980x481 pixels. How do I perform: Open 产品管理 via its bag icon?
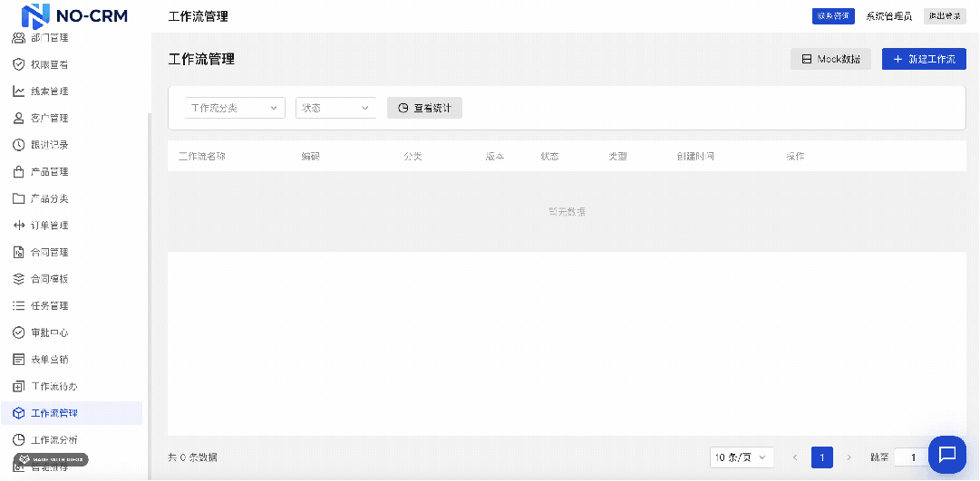tap(19, 172)
